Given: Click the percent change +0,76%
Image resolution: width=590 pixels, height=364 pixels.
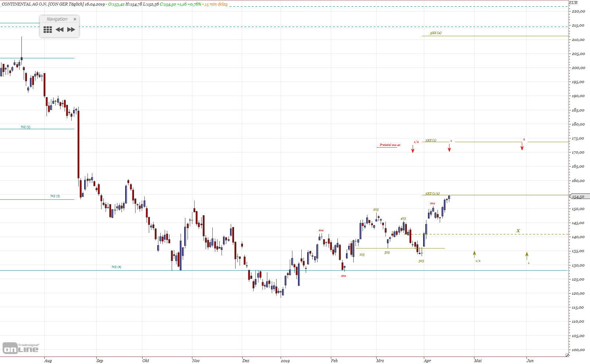Looking at the screenshot, I should pyautogui.click(x=195, y=4).
